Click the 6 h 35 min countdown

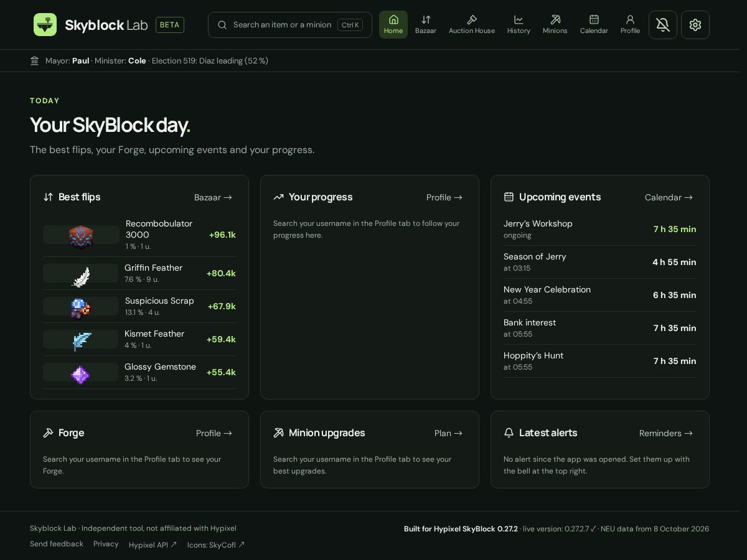point(675,295)
